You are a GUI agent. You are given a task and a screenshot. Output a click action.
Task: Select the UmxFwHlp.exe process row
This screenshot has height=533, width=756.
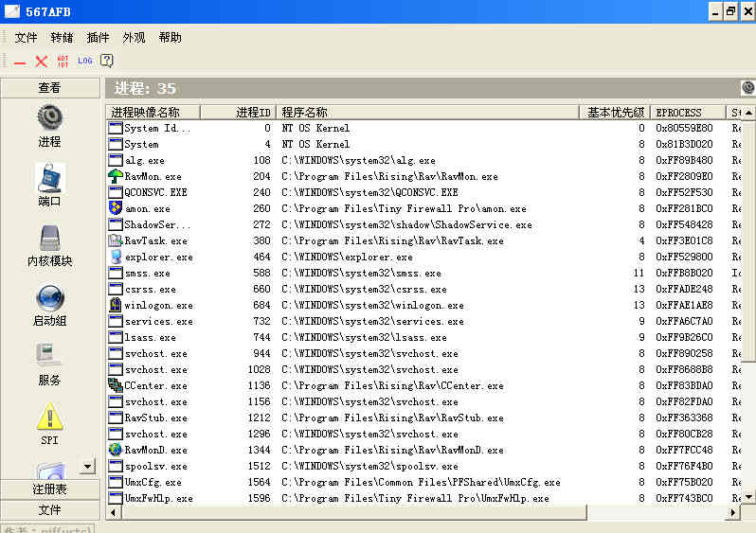[x=423, y=498]
